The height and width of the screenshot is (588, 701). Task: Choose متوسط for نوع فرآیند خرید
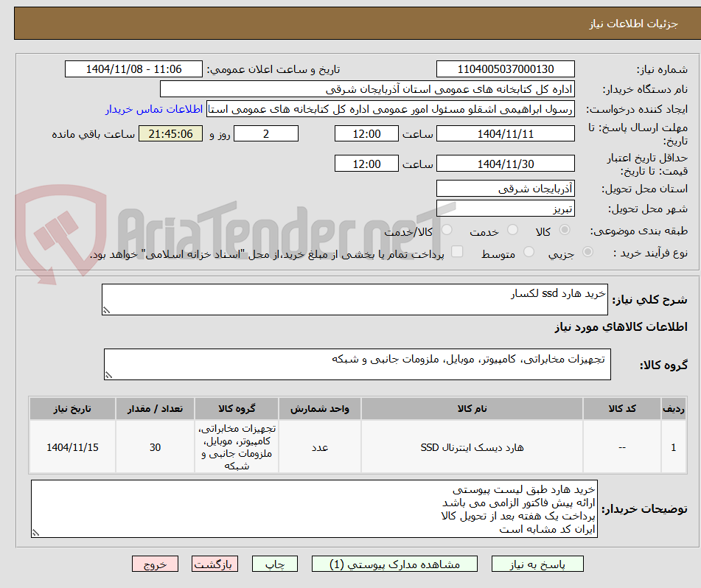click(x=527, y=252)
